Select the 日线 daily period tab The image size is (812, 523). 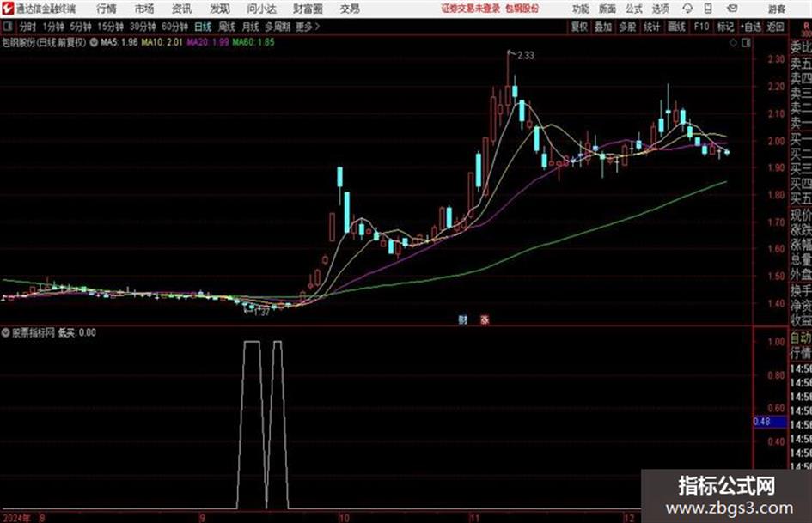tap(203, 27)
